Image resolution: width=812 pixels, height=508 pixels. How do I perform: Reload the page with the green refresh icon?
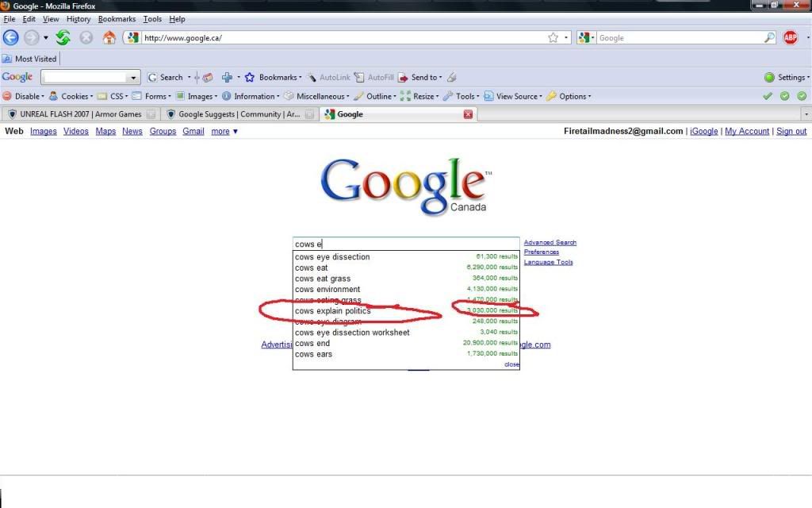point(63,38)
